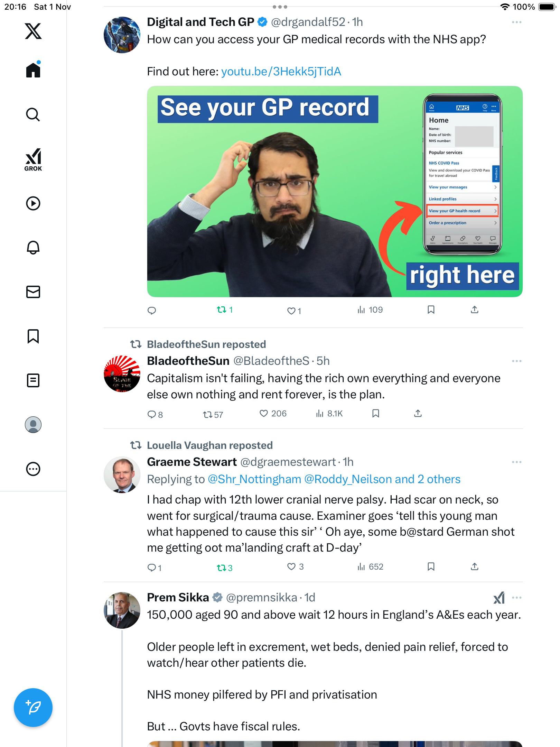Image resolution: width=560 pixels, height=747 pixels.
Task: Open more options on BladeoftheSun post
Action: [516, 361]
